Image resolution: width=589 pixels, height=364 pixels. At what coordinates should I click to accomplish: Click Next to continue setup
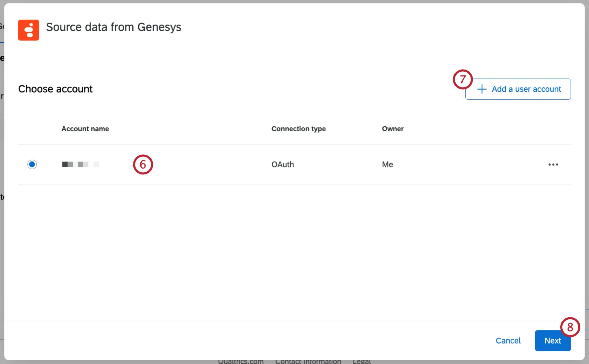pyautogui.click(x=552, y=340)
